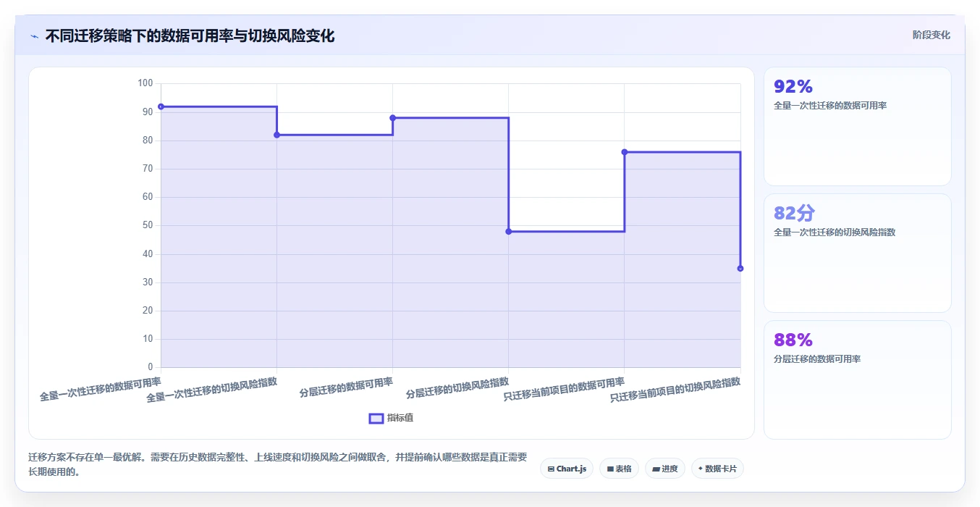Viewport: 980px width, 507px height.
Task: Click the 表格 tag chip
Action: (619, 469)
